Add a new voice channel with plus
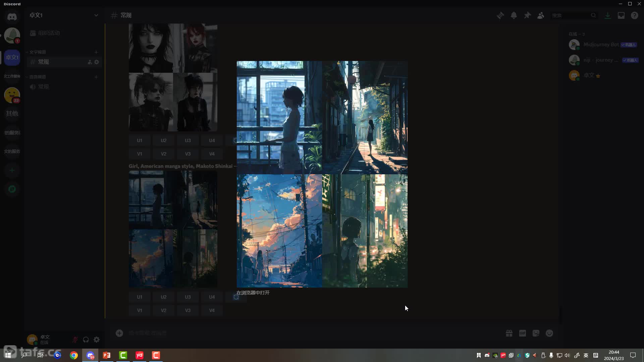 [96, 77]
